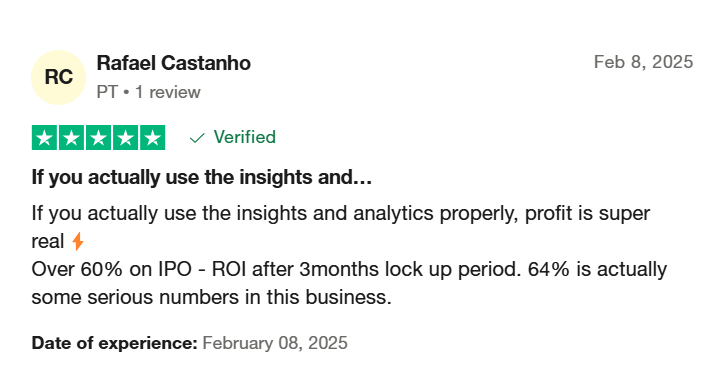
Task: Click the PT country code label
Action: (x=108, y=92)
